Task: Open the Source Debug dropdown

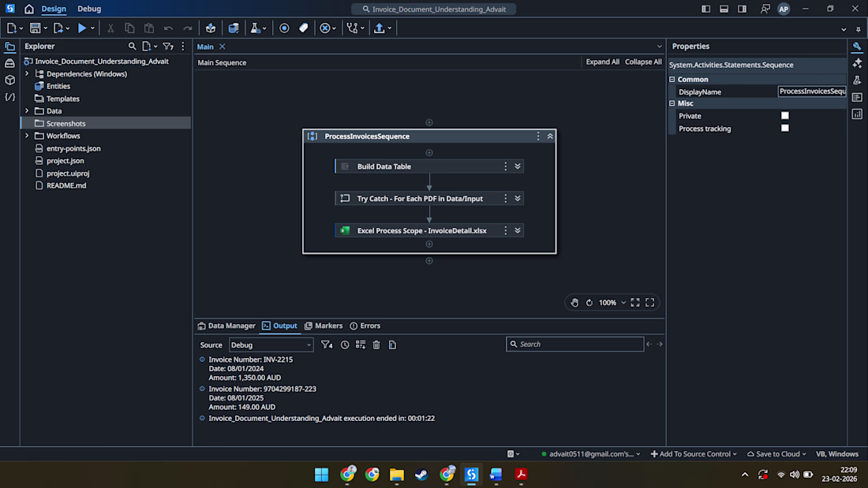Action: [x=271, y=345]
